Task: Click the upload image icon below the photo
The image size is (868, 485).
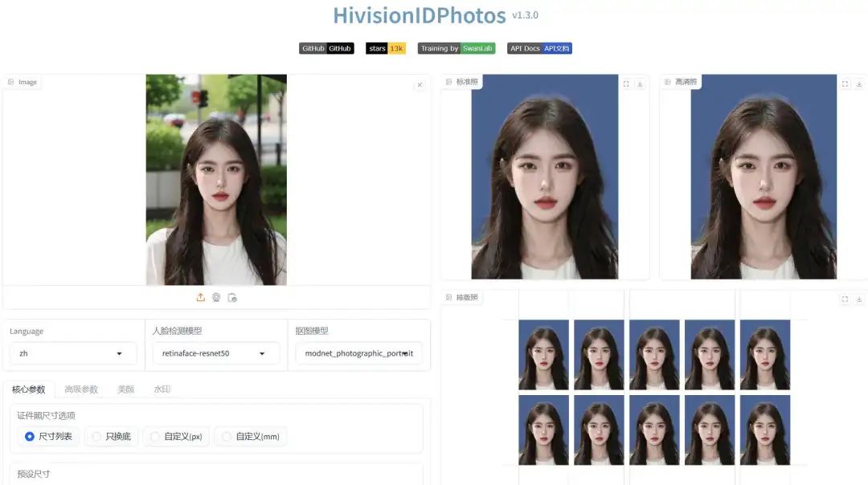Action: click(x=200, y=298)
